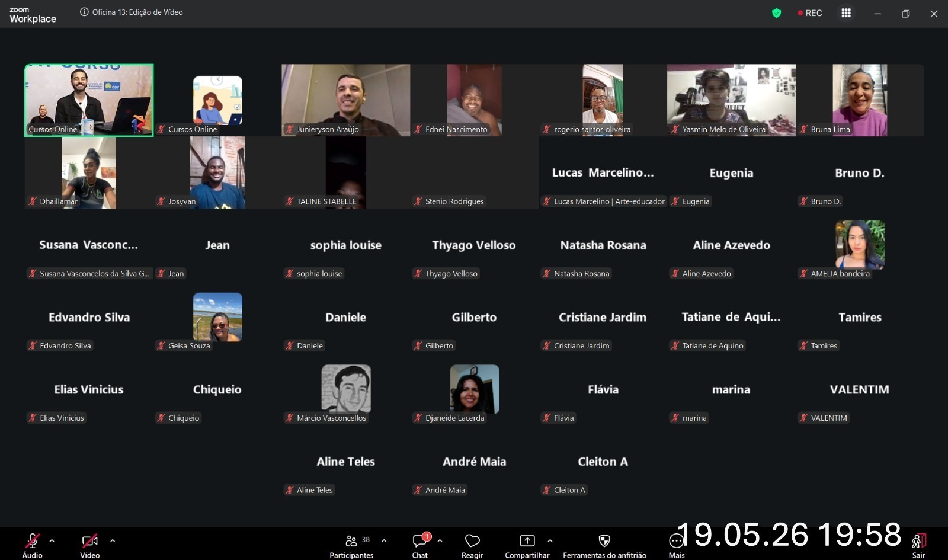Click the Chiqueio name label

click(x=184, y=418)
